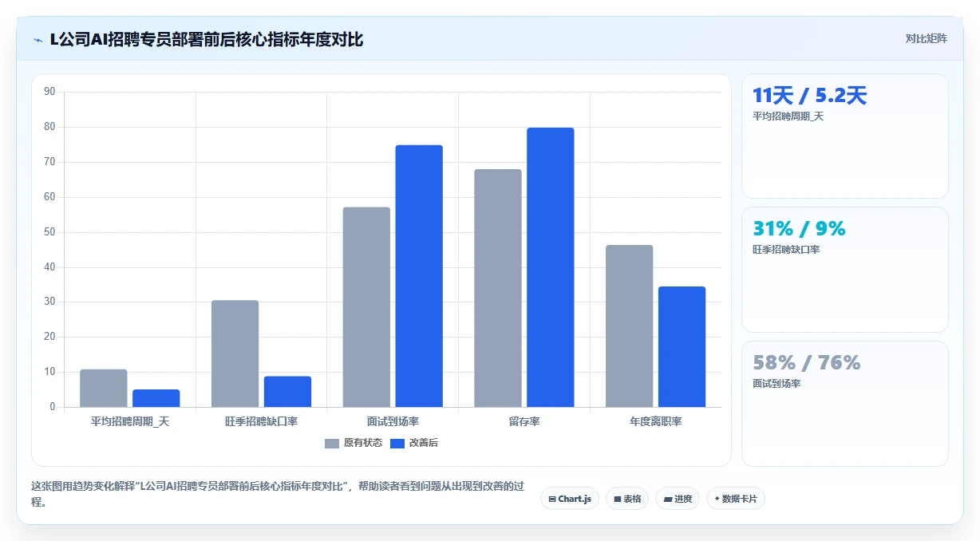This screenshot has height=541, width=980.
Task: Click the blue bar for 面试到场率
Action: pyautogui.click(x=419, y=276)
